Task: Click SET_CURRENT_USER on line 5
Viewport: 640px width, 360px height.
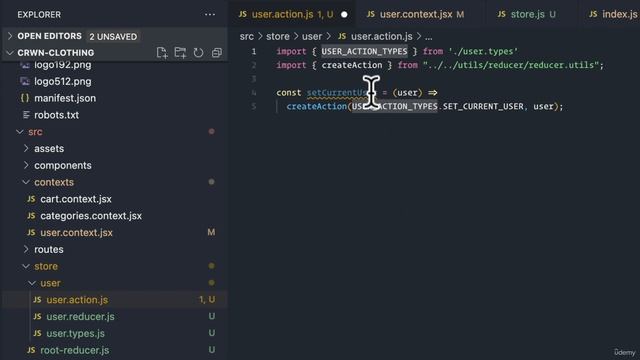Action: coord(483,107)
